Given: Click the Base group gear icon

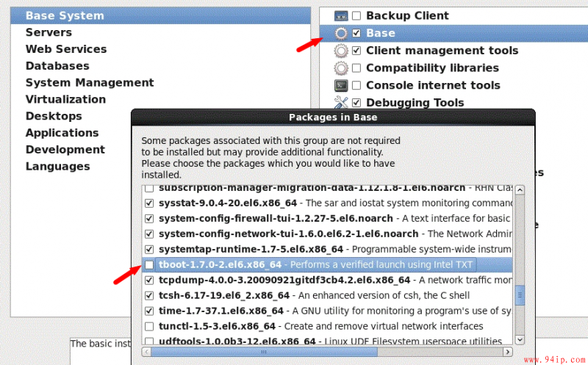Looking at the screenshot, I should point(341,33).
